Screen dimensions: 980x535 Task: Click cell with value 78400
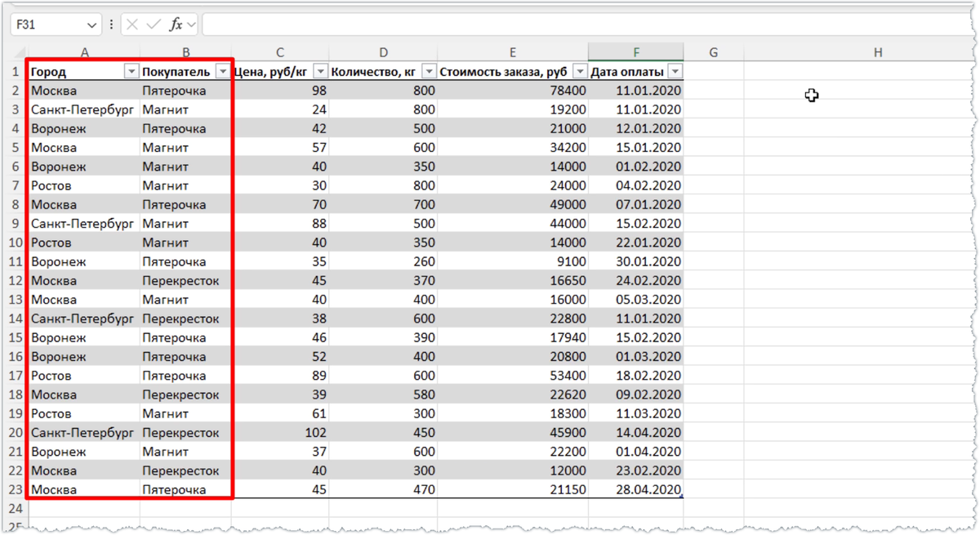click(x=512, y=91)
